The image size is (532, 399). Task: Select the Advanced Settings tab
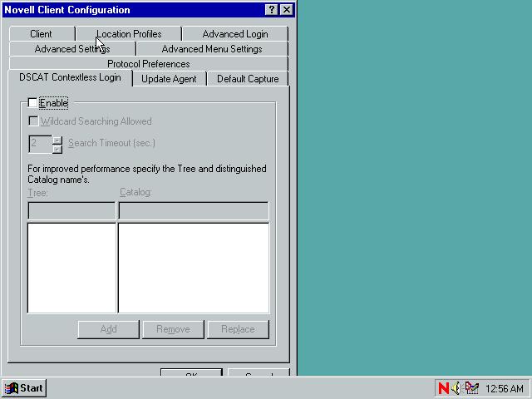pyautogui.click(x=72, y=49)
